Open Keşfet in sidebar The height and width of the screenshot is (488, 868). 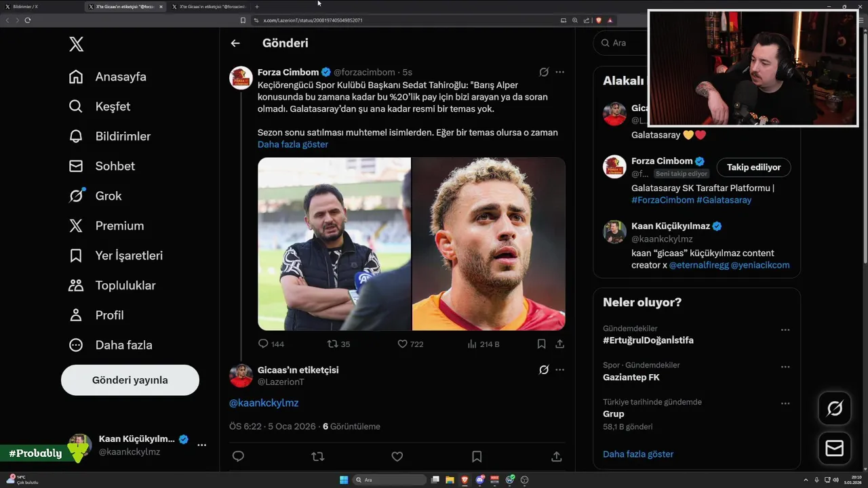point(100,106)
